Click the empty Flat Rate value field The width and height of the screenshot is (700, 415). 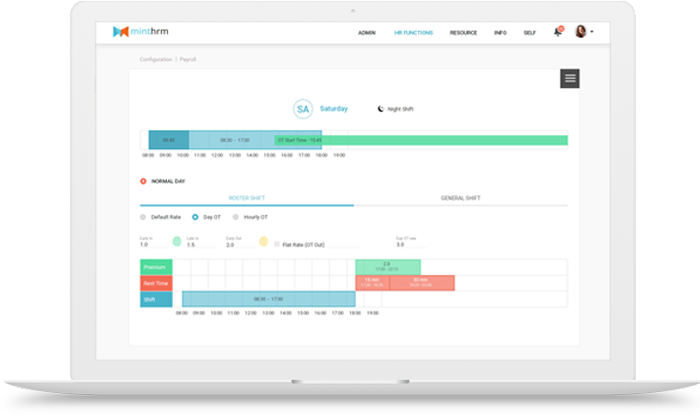343,245
